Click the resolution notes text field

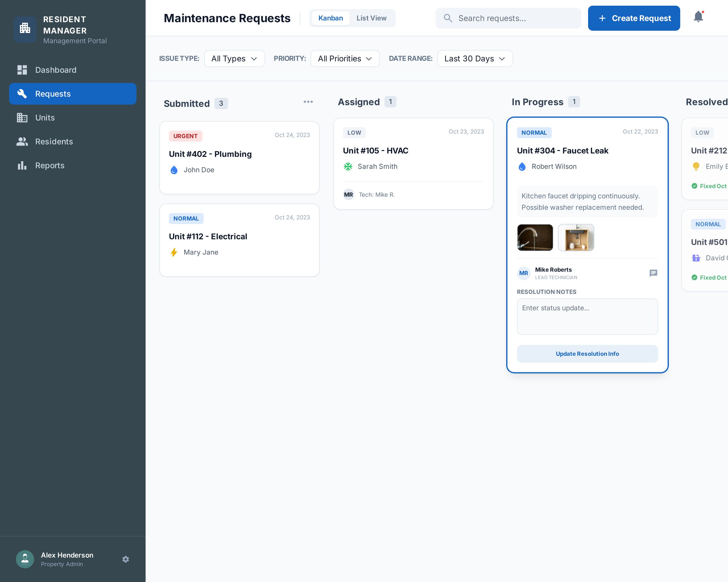(587, 316)
